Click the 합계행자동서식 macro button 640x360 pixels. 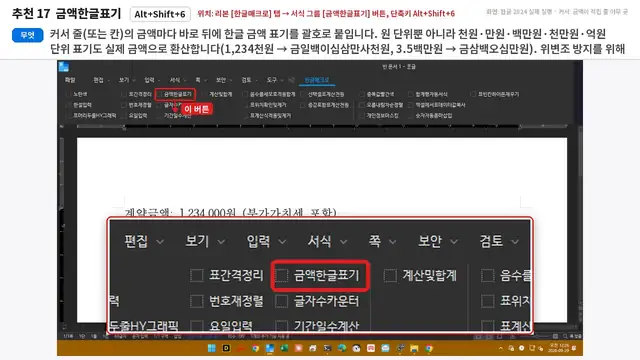(x=428, y=94)
